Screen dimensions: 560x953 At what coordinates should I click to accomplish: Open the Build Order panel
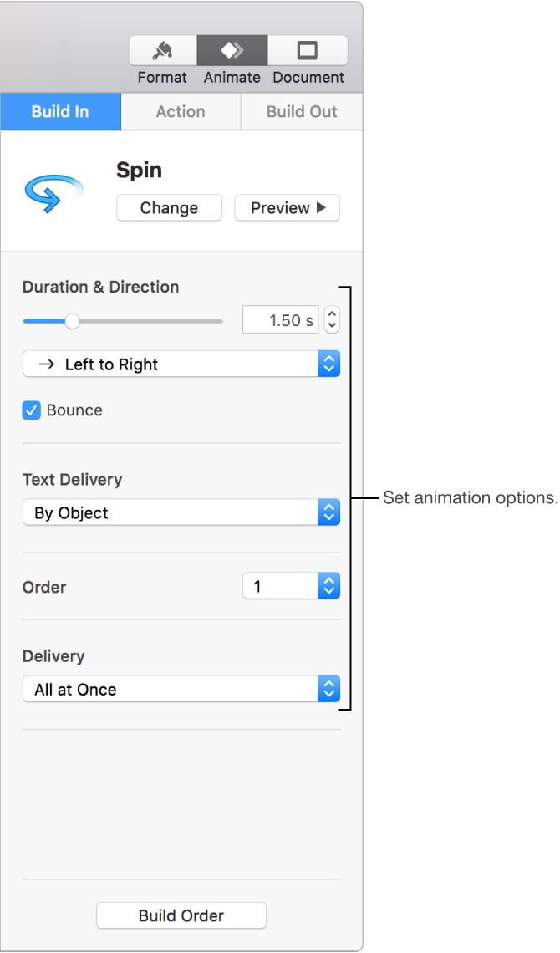point(181,915)
